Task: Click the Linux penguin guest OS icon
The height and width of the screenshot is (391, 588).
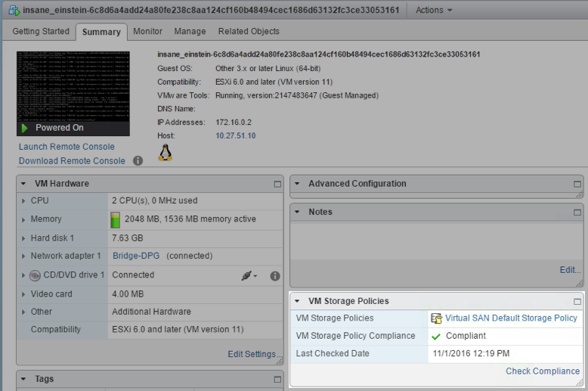Action: pyautogui.click(x=165, y=154)
